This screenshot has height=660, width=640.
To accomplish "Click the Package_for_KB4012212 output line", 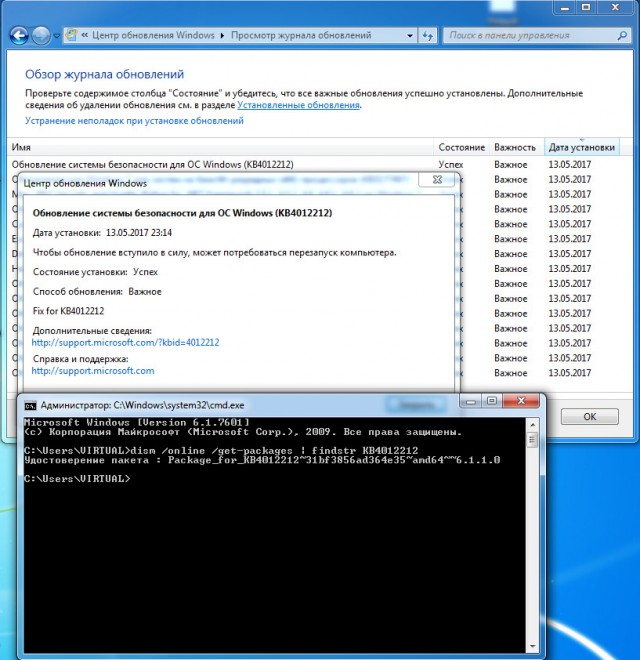I will pyautogui.click(x=262, y=460).
